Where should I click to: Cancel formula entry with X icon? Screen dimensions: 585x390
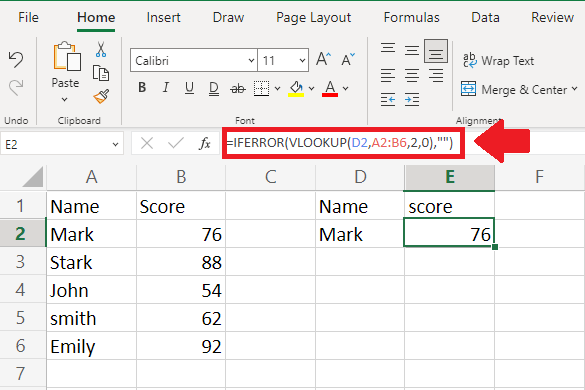pyautogui.click(x=147, y=143)
